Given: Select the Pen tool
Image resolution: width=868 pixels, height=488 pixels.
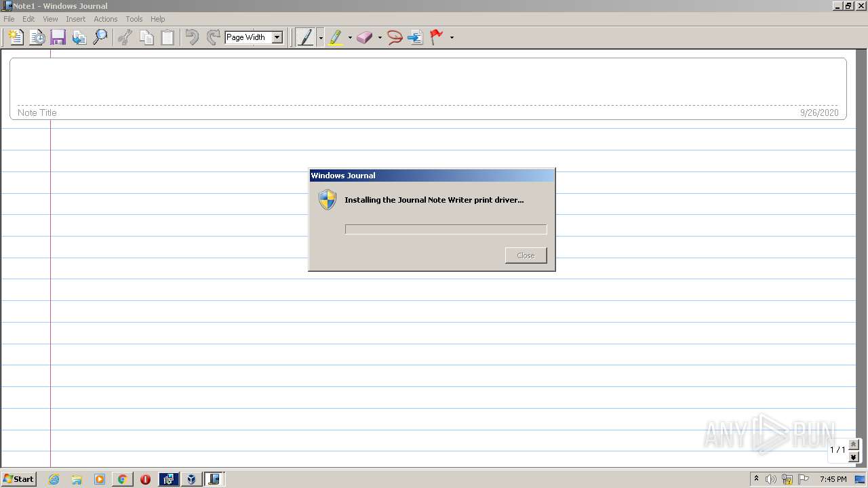Looking at the screenshot, I should (306, 37).
